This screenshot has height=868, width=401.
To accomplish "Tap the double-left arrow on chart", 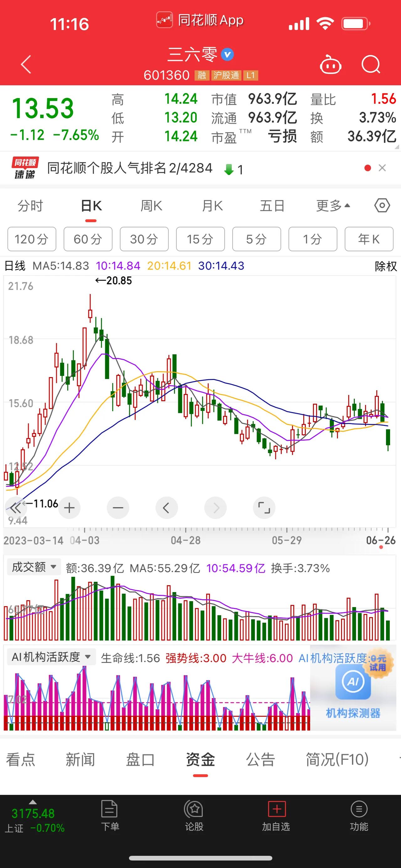I will click(15, 508).
